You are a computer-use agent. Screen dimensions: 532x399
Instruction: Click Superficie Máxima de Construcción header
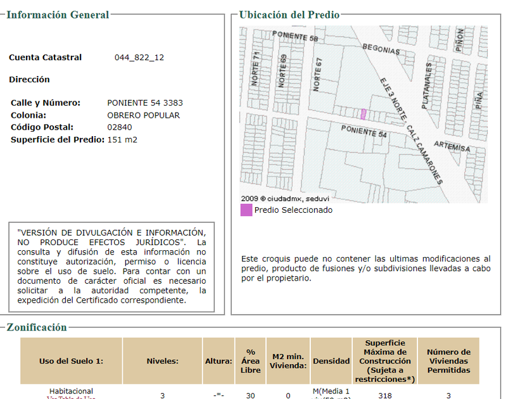[385, 361]
